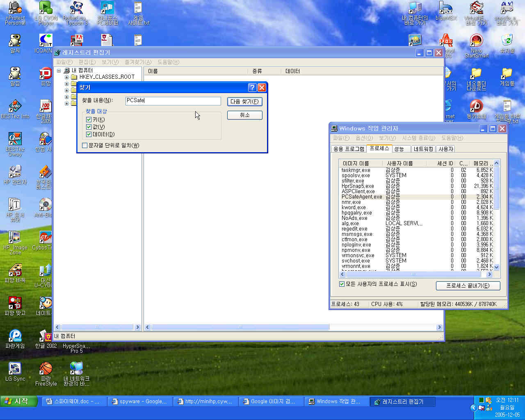
Task: Click the 다음 찾기 button
Action: click(244, 101)
